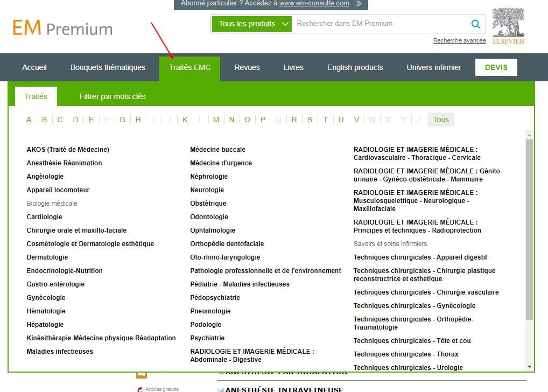The height and width of the screenshot is (392, 548).
Task: Click the Rechercher dans EM Premium field
Action: point(380,24)
